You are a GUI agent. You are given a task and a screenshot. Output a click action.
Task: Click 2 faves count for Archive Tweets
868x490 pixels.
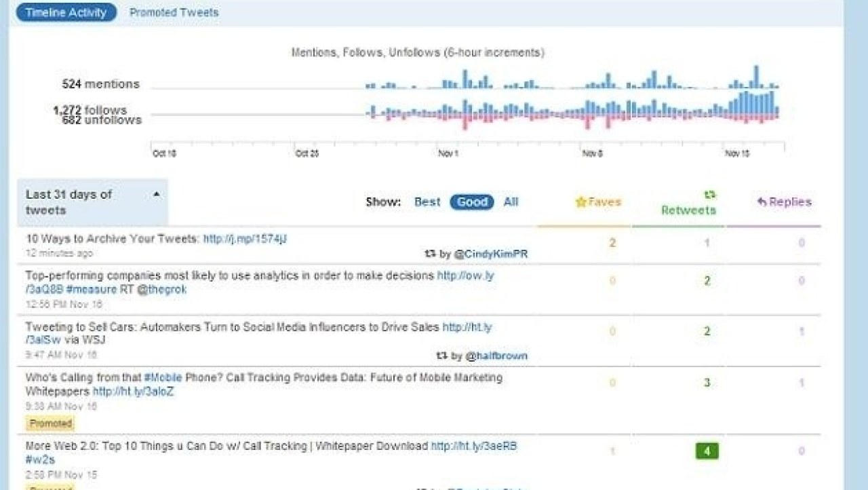click(612, 242)
